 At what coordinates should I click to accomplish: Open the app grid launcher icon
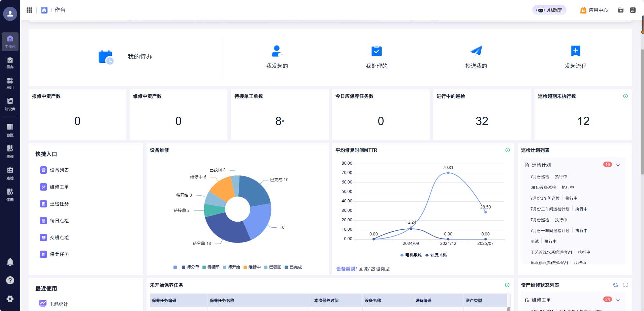pos(29,10)
